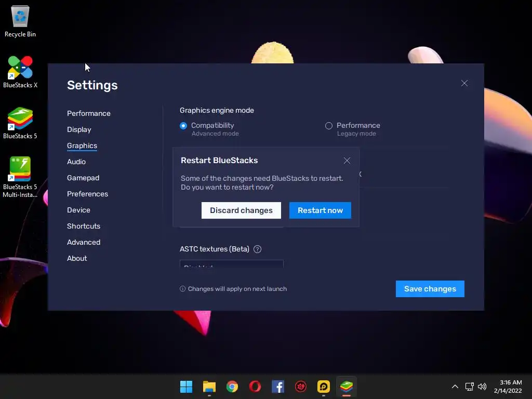Go to Audio settings tab
This screenshot has height=399, width=532.
pos(76,162)
